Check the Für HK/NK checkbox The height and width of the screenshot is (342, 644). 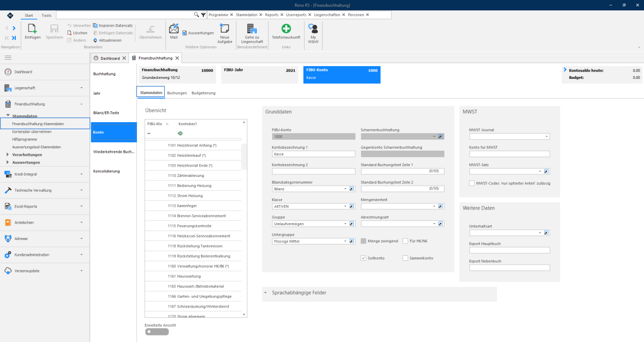pos(406,241)
